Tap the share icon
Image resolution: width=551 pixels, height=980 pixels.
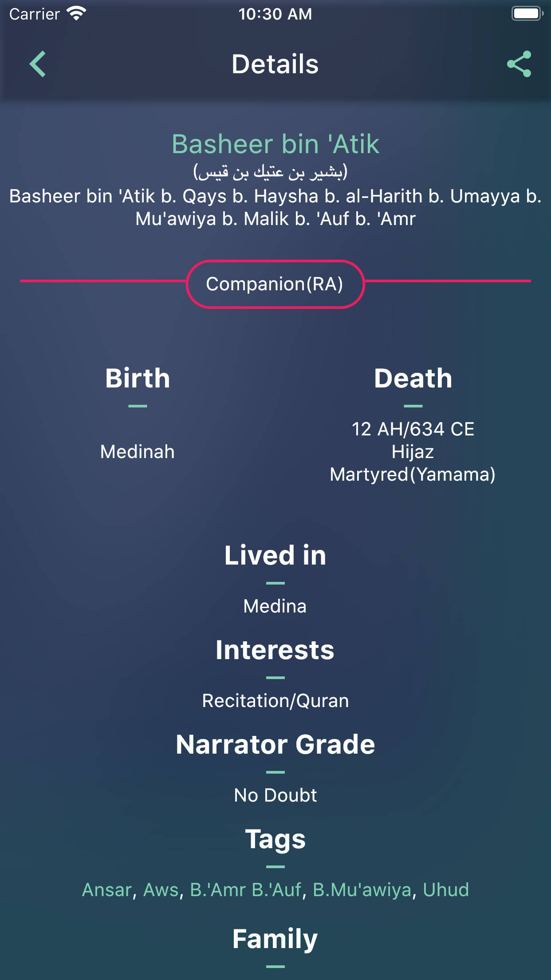[x=519, y=64]
